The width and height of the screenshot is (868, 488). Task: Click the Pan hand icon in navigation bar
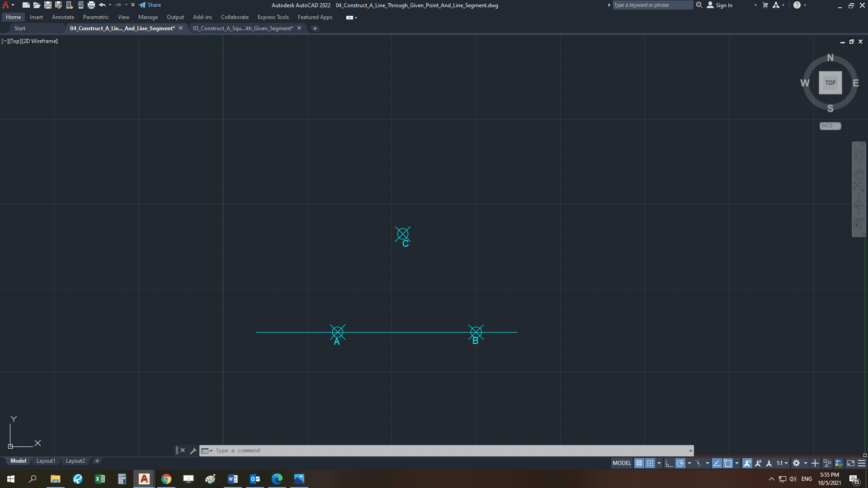pyautogui.click(x=859, y=174)
